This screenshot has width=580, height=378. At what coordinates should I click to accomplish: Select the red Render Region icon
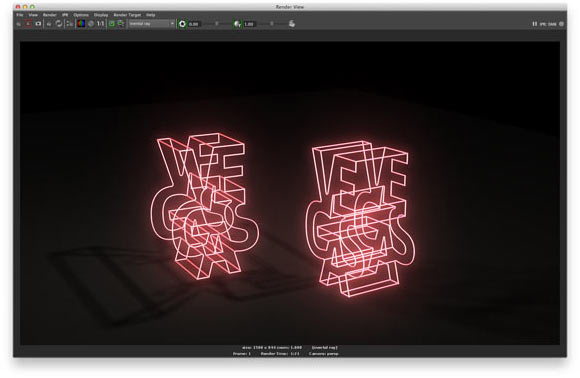[28, 24]
